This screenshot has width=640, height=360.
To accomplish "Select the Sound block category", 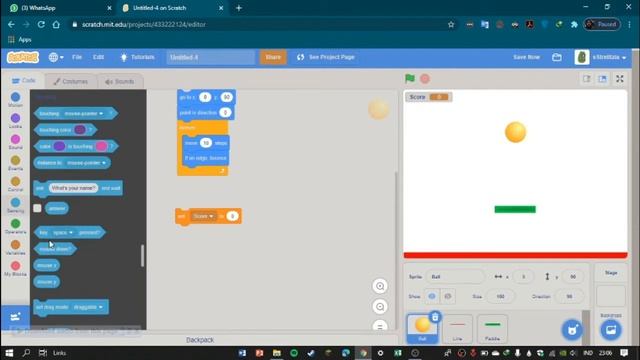I will pyautogui.click(x=16, y=142).
